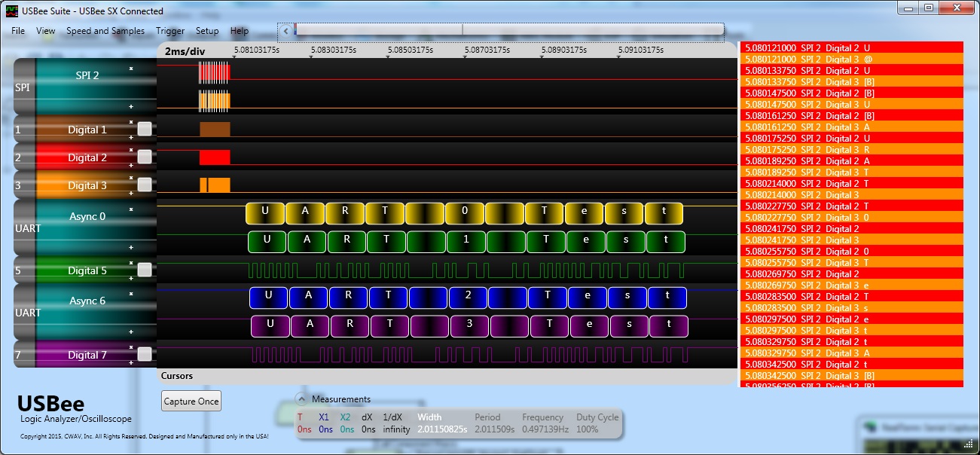Image resolution: width=980 pixels, height=455 pixels.
Task: Click the Cursors bar label
Action: pos(177,375)
